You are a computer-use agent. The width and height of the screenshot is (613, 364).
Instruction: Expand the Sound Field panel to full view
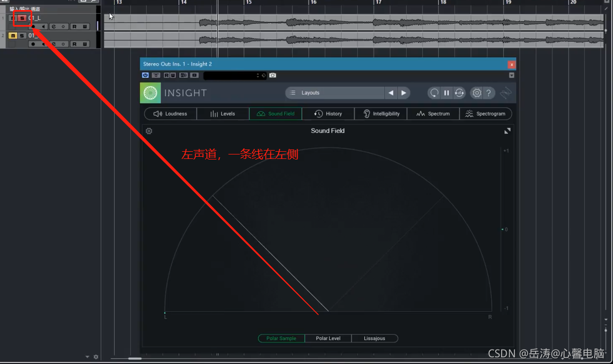tap(507, 131)
